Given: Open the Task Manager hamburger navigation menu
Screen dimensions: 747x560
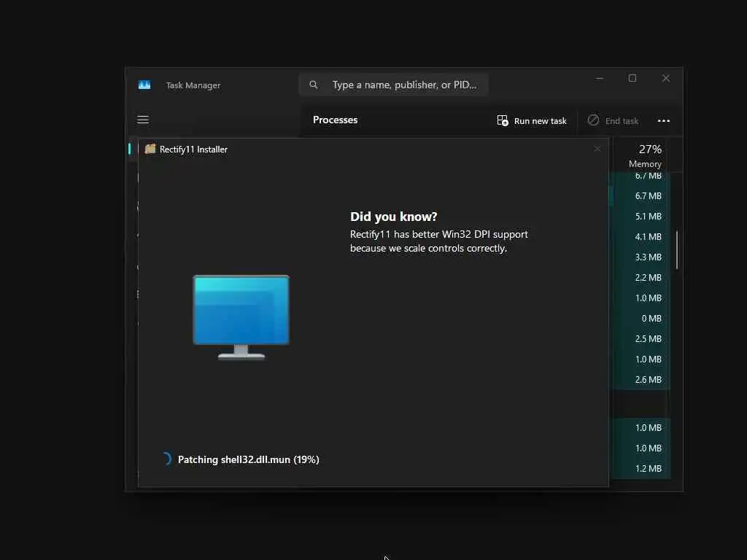Looking at the screenshot, I should point(143,120).
